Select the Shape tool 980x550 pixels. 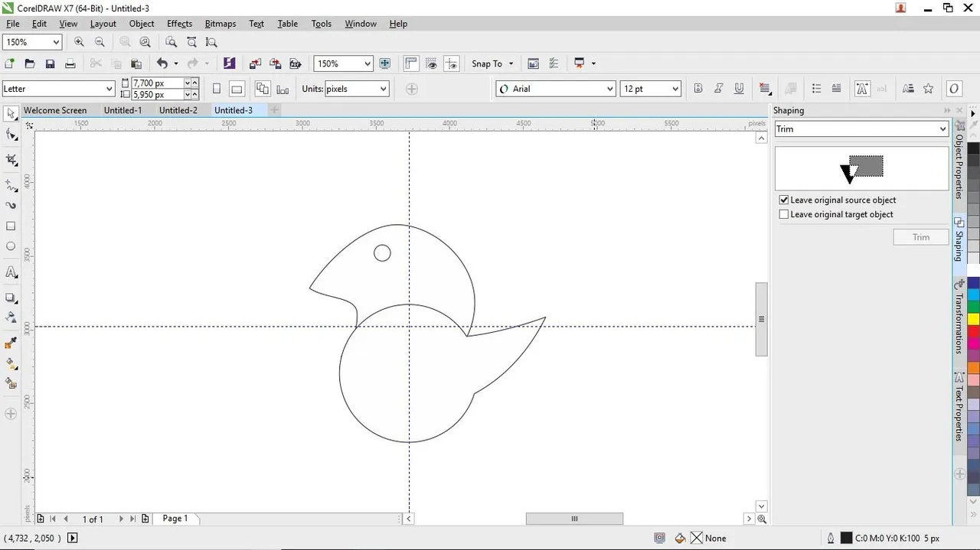pos(11,135)
